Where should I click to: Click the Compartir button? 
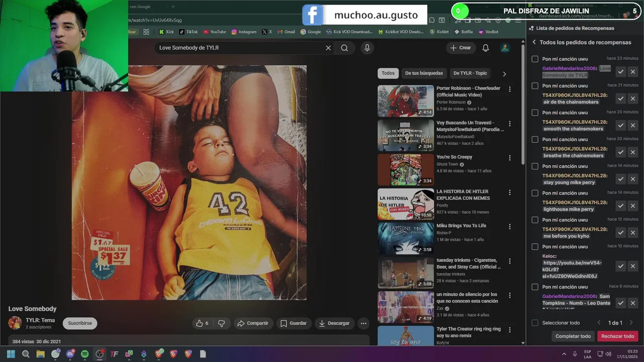(253, 323)
